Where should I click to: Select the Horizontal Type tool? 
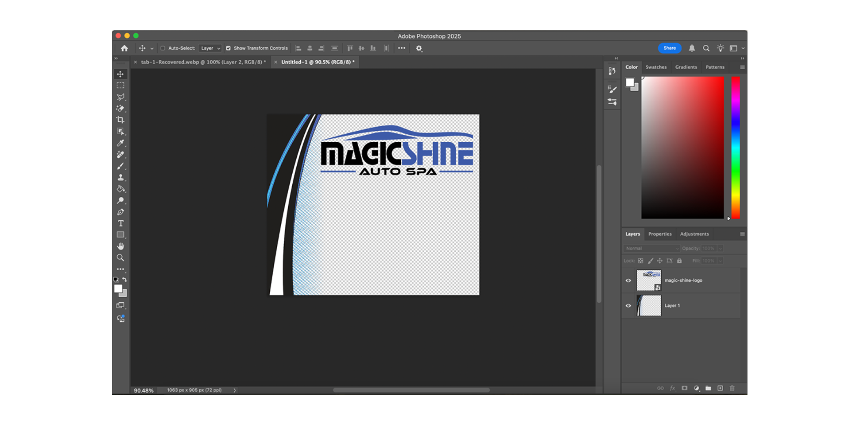click(120, 223)
